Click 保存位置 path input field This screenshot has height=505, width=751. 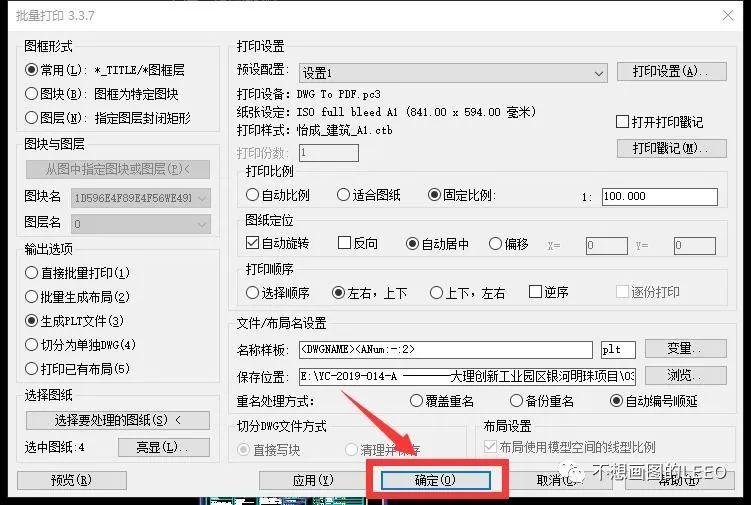click(x=467, y=377)
